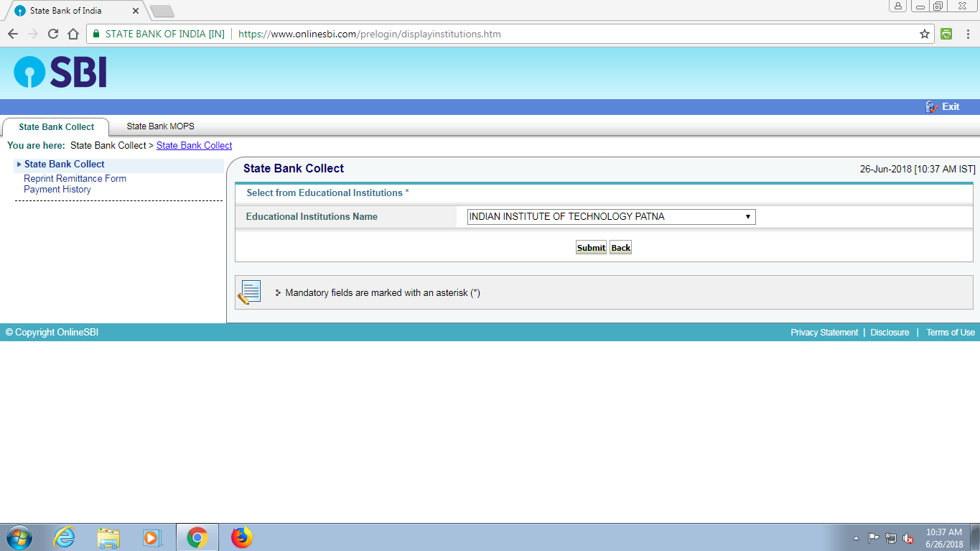Screen dimensions: 980x551
Task: Open Windows Media Player taskbar icon
Action: pos(152,537)
